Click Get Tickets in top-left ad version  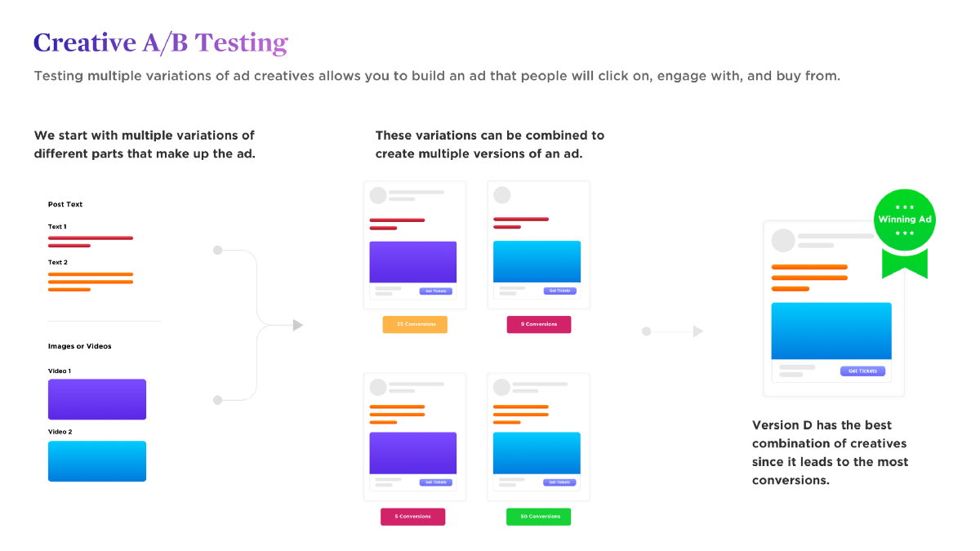[x=436, y=291]
